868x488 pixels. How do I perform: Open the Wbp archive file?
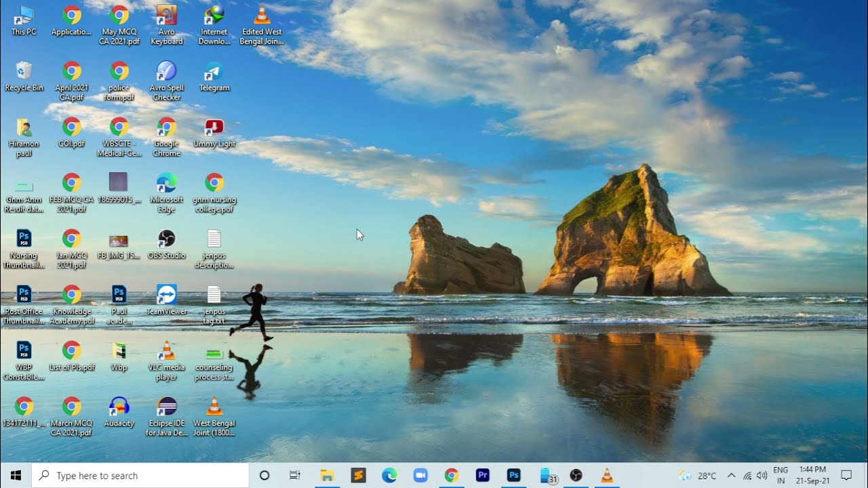(119, 356)
